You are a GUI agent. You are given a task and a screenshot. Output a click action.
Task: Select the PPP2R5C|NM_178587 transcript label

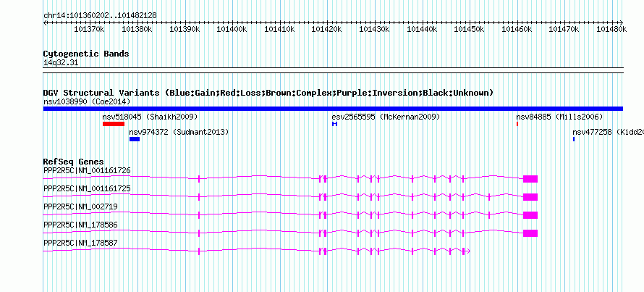click(x=80, y=243)
